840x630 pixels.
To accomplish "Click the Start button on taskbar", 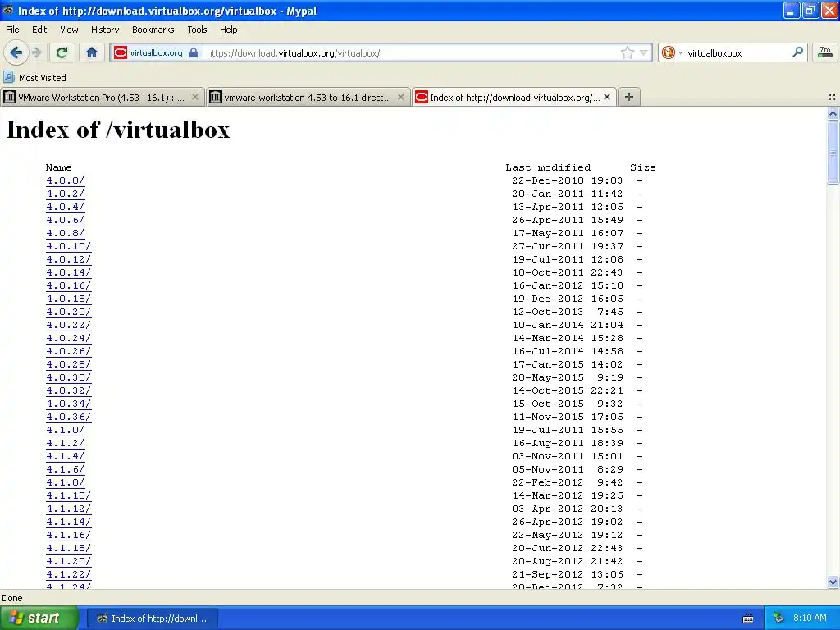I will (39, 618).
